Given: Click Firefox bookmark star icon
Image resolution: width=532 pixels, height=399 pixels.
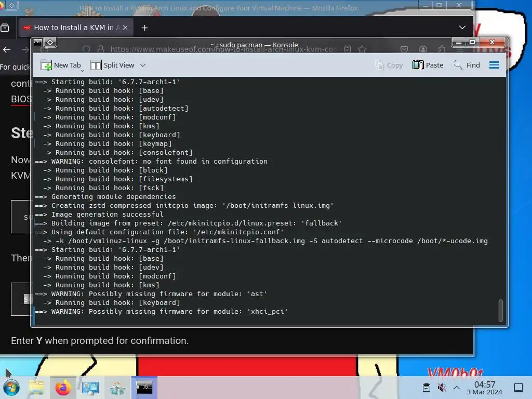Looking at the screenshot, I should coord(362,49).
